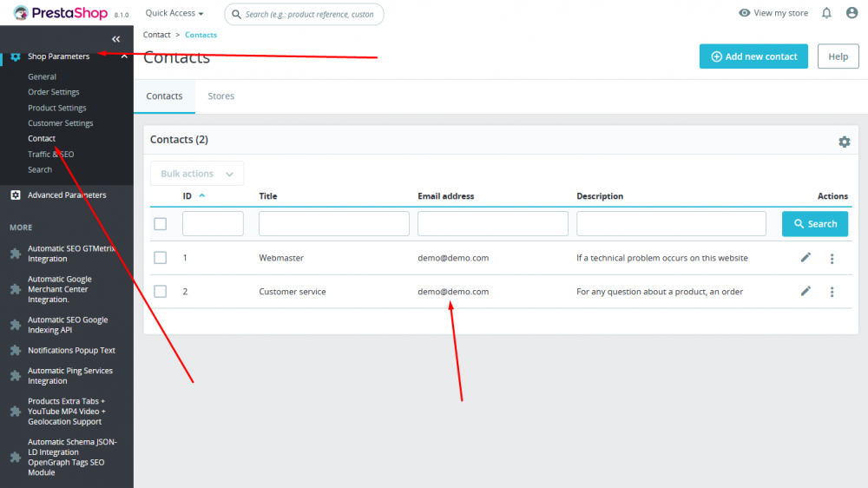This screenshot has width=868, height=488.
Task: Click the Description column header
Action: point(600,196)
